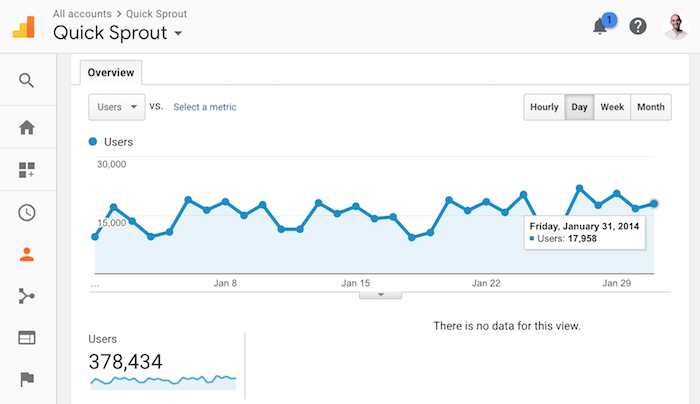Image resolution: width=700 pixels, height=404 pixels.
Task: Click the Users legend blue dot
Action: click(x=93, y=142)
